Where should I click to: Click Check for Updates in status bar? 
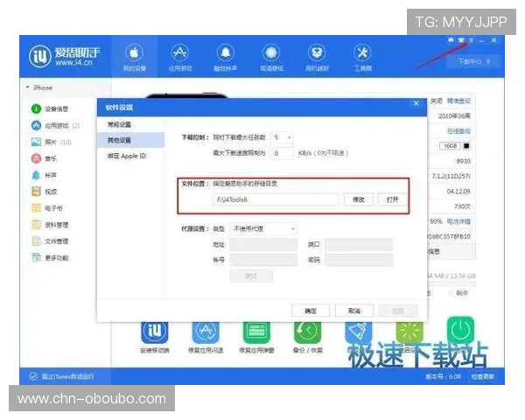[x=482, y=376]
